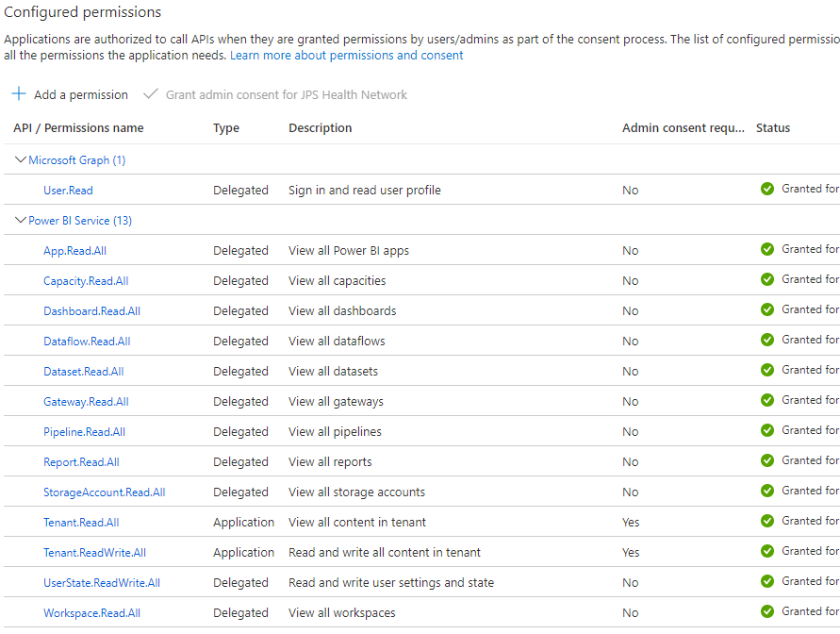Open the Power BI Service (13) API link
The image size is (840, 634).
pos(80,221)
